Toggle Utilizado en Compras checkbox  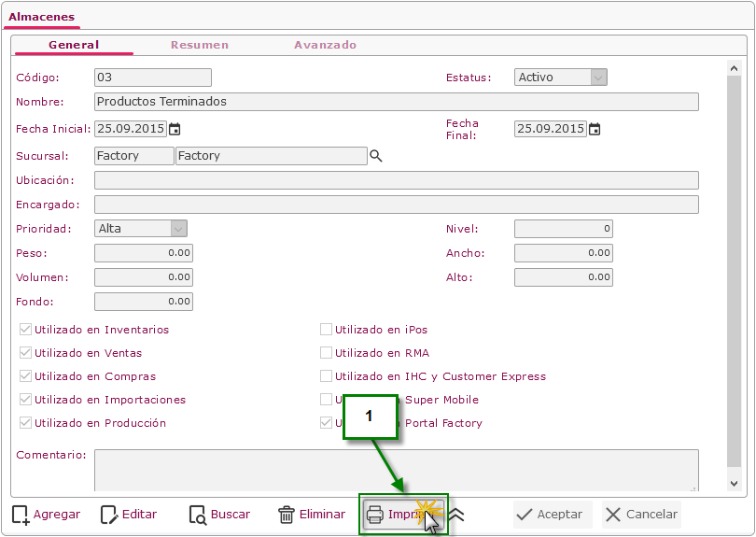pyautogui.click(x=25, y=375)
